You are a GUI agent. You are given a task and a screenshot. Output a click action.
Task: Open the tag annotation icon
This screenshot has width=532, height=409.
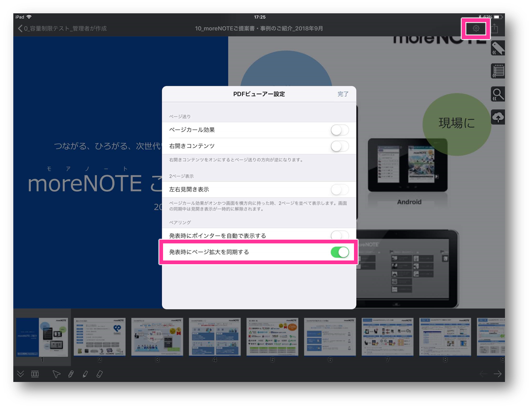point(498,48)
